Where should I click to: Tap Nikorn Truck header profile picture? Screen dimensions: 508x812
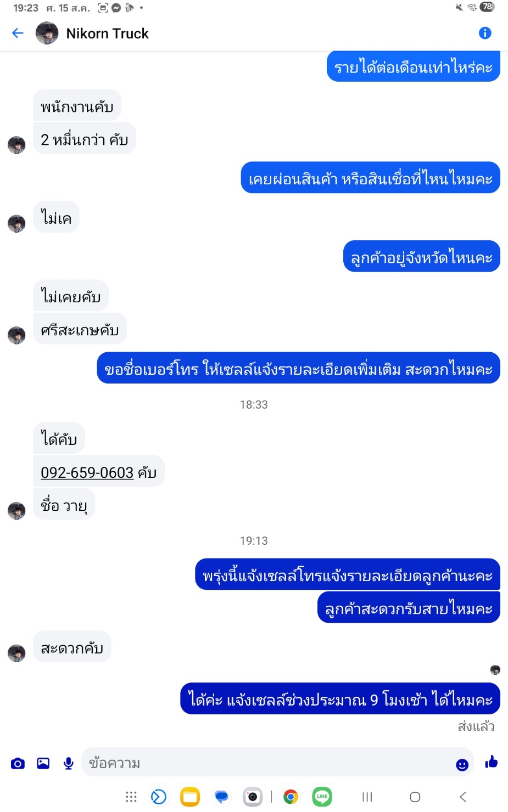click(47, 33)
